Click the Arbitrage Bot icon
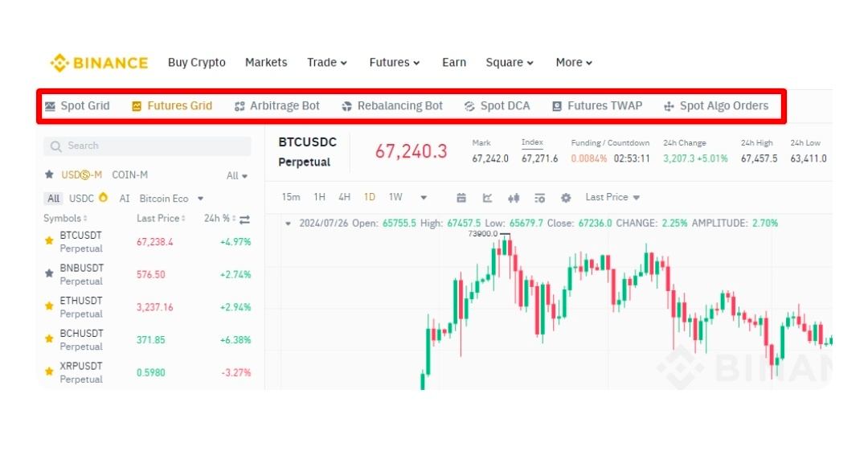Viewport: 868px width, 472px height. (240, 106)
